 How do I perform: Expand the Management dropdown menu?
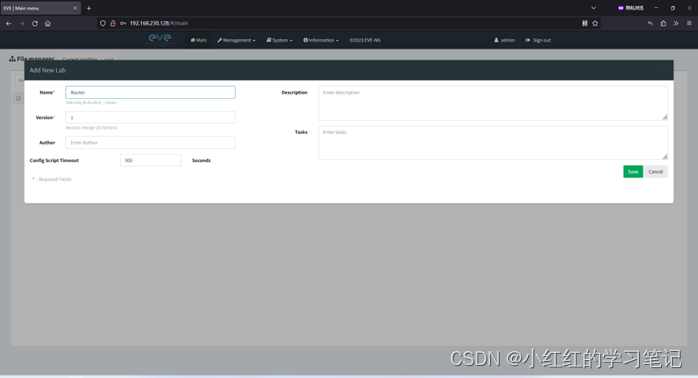(236, 40)
